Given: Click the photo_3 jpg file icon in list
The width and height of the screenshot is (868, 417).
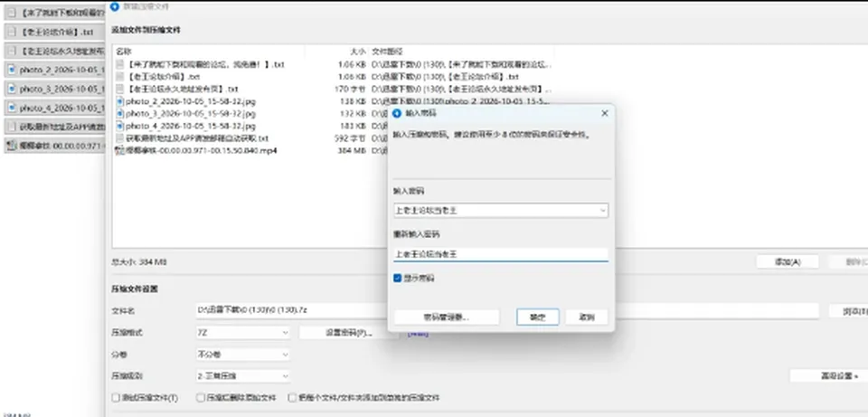Looking at the screenshot, I should 120,114.
